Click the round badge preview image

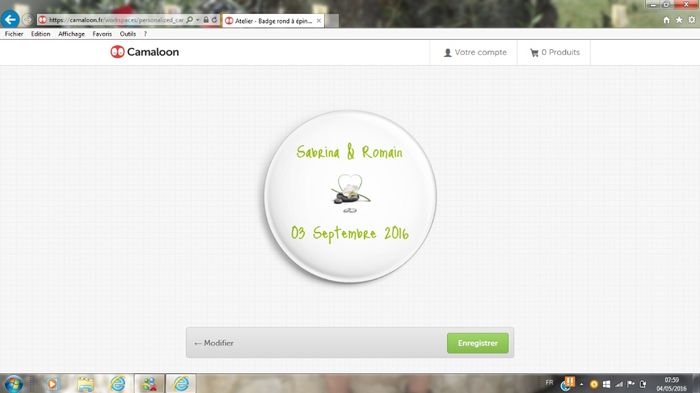(350, 196)
